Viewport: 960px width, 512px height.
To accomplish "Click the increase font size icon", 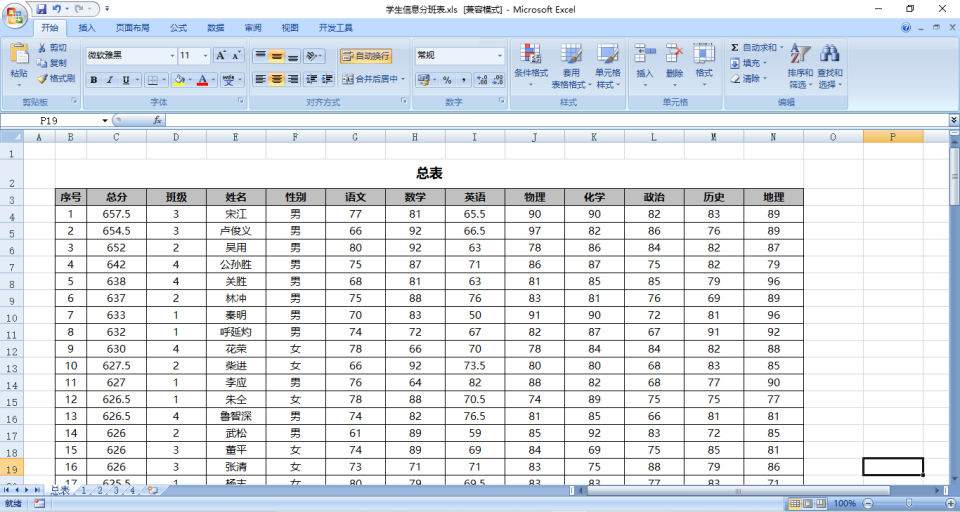I will point(221,56).
